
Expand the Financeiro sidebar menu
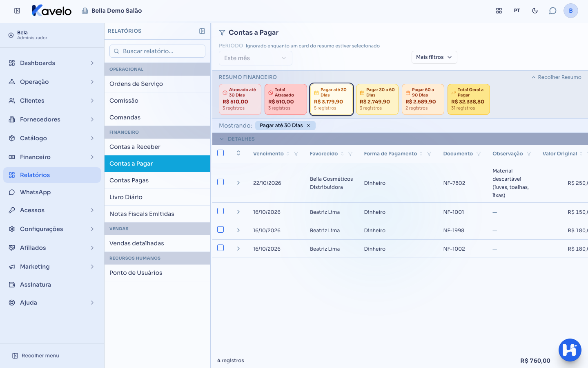click(x=52, y=157)
